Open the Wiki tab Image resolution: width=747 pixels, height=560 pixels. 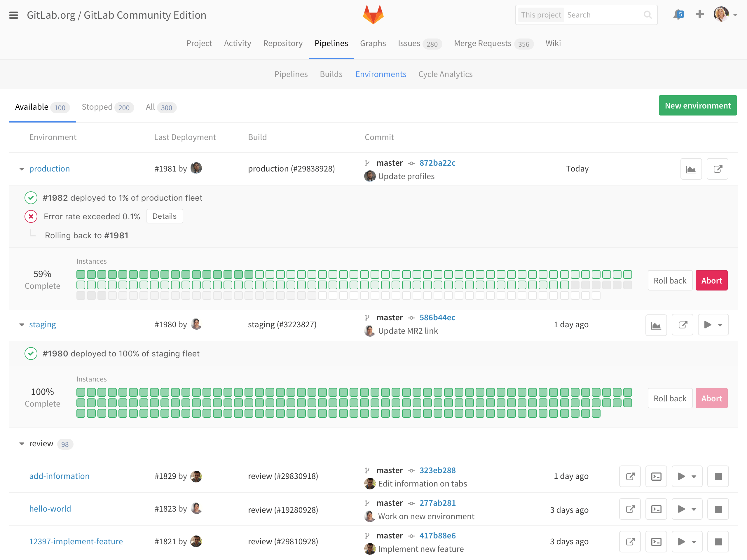553,43
